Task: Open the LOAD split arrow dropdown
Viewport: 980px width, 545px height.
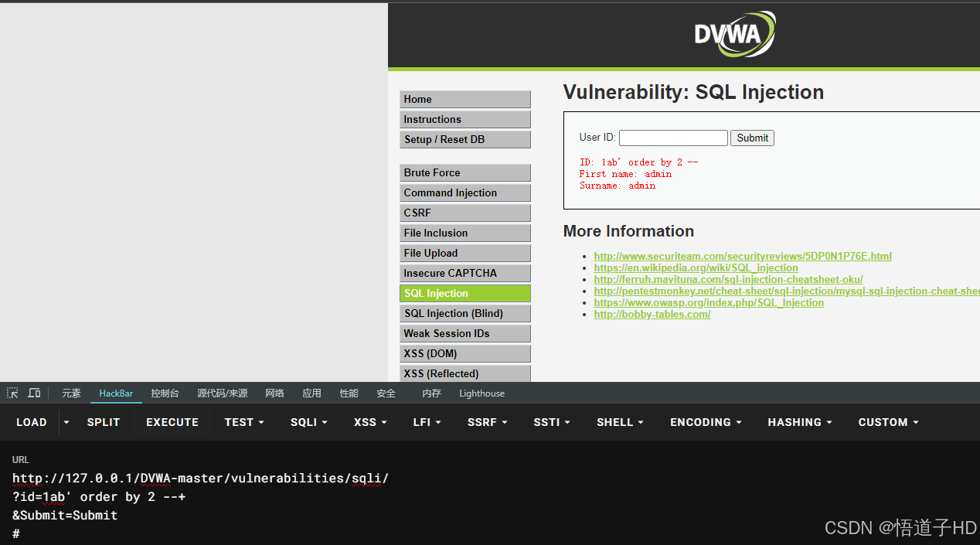Action: pos(66,422)
